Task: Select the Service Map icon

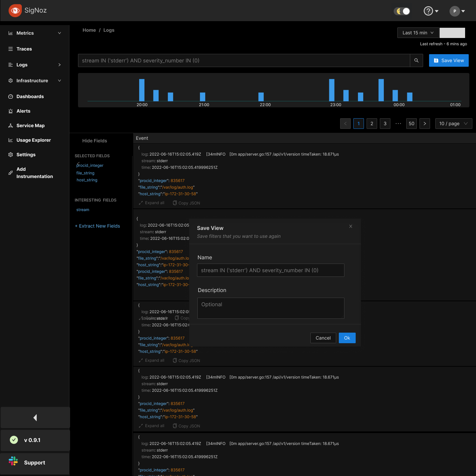Action: [x=10, y=126]
